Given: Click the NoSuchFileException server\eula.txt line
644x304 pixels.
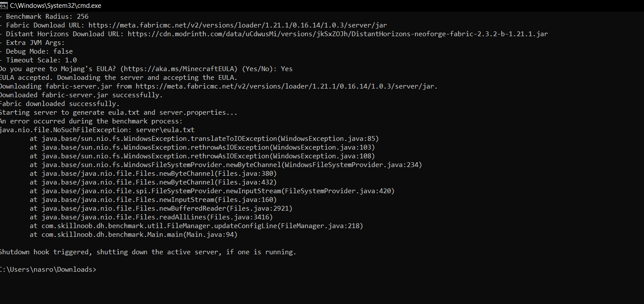Looking at the screenshot, I should pyautogui.click(x=97, y=130).
